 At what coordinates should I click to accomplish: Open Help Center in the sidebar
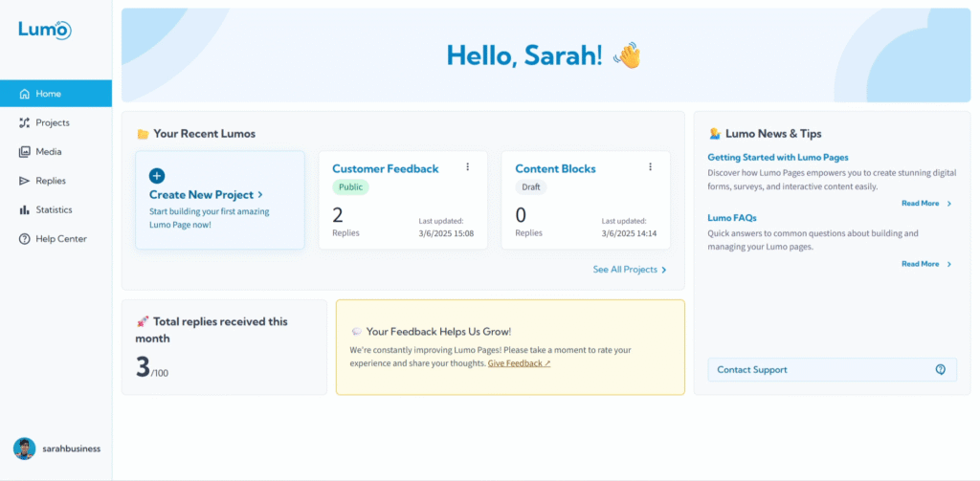[x=56, y=239]
